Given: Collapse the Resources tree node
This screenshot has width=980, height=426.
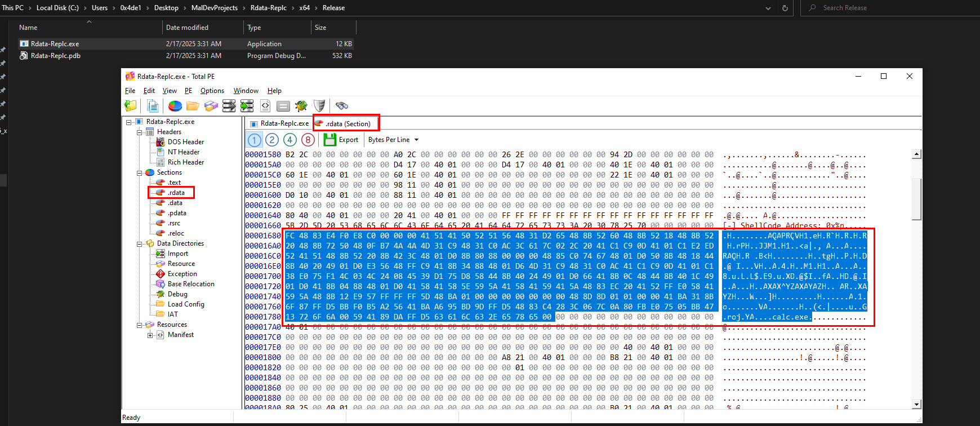Looking at the screenshot, I should (x=140, y=325).
